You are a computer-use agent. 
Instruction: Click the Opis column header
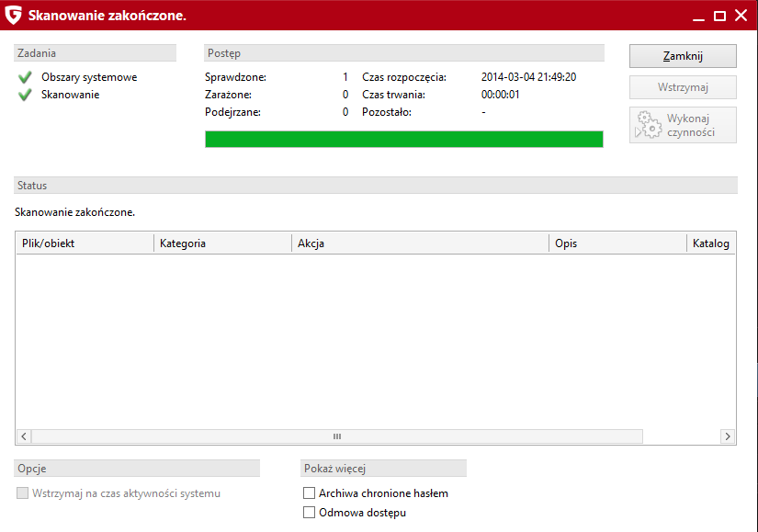coord(617,243)
